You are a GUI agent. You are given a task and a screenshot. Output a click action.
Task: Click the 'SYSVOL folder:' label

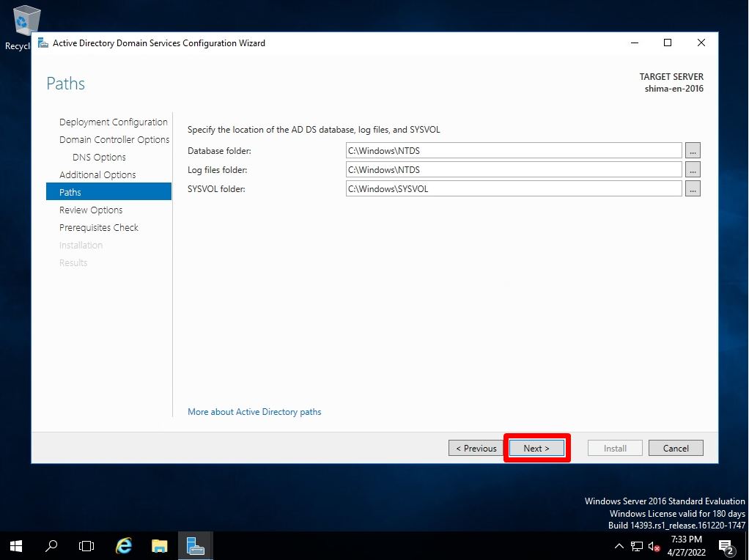(x=216, y=189)
